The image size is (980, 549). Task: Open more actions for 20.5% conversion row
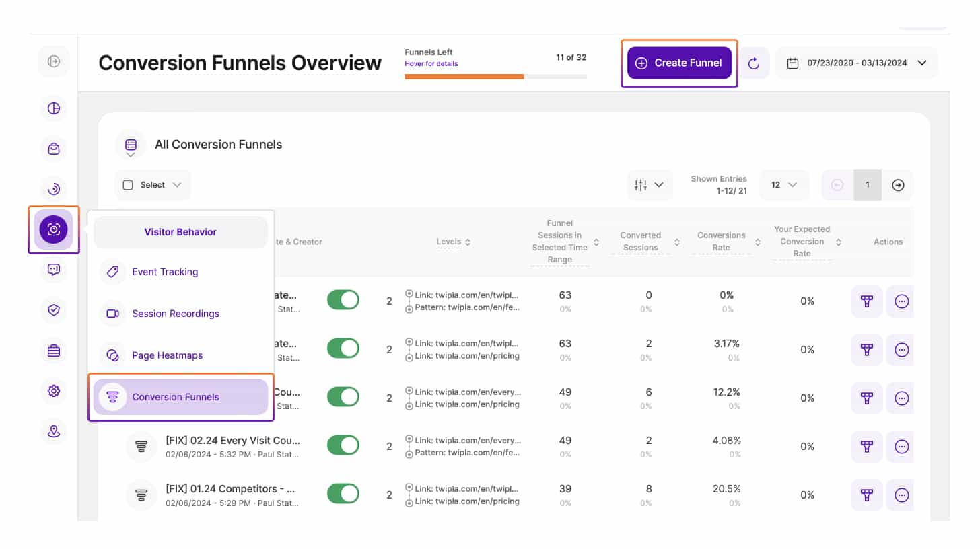902,495
